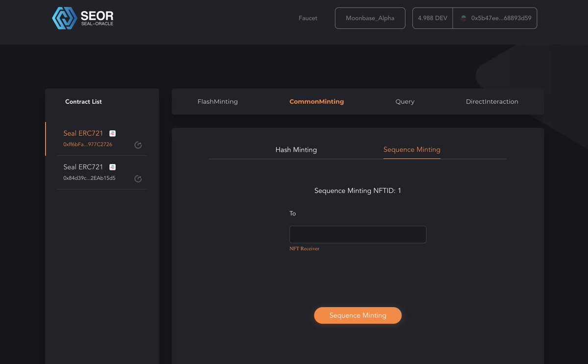Switch to the DirectInteraction tab
Image resolution: width=588 pixels, height=364 pixels.
tap(492, 101)
